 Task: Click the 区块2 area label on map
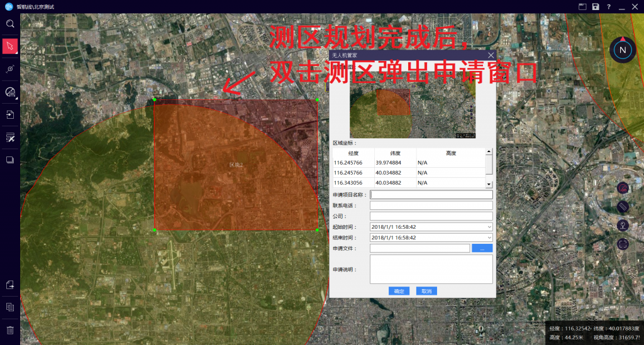236,165
